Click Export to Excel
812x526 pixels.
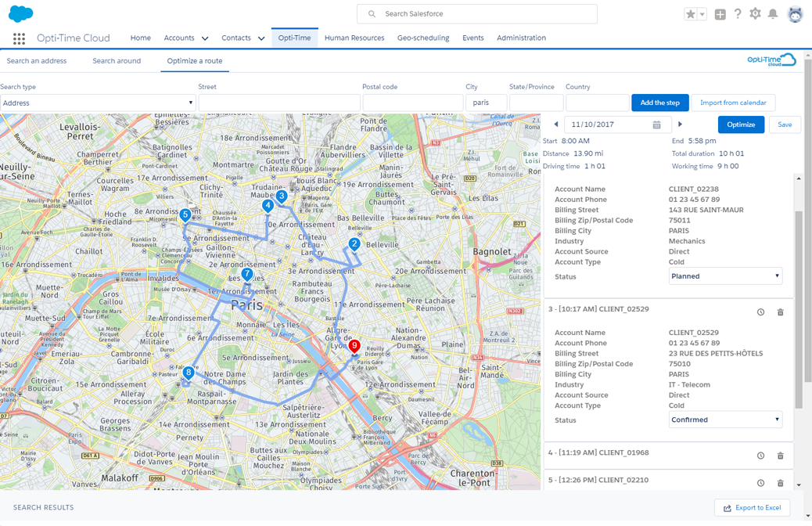pyautogui.click(x=752, y=507)
